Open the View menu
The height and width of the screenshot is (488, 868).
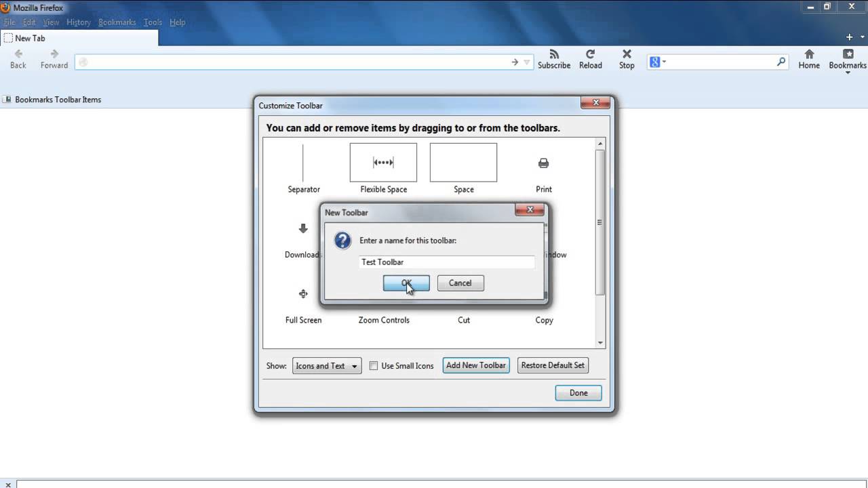click(x=52, y=22)
